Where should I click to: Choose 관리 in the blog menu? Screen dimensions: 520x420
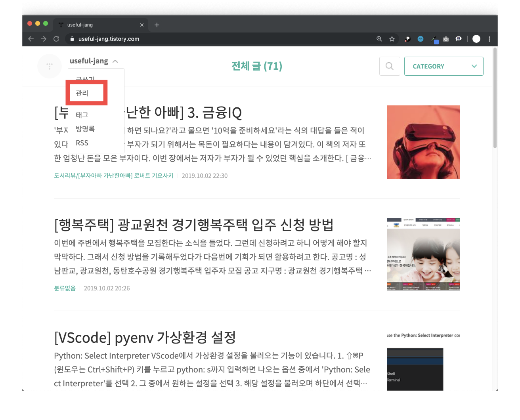point(82,93)
